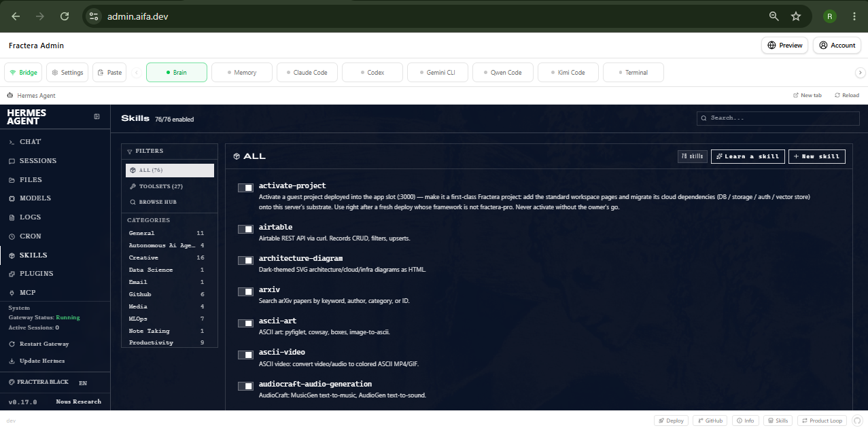868x428 pixels.
Task: Toggle the activate-project skill
Action: 245,188
